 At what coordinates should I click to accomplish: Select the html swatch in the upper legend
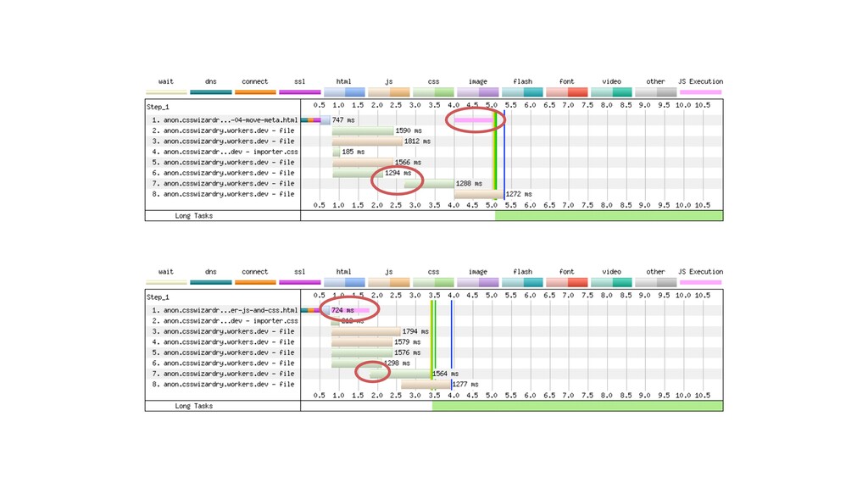tap(344, 91)
